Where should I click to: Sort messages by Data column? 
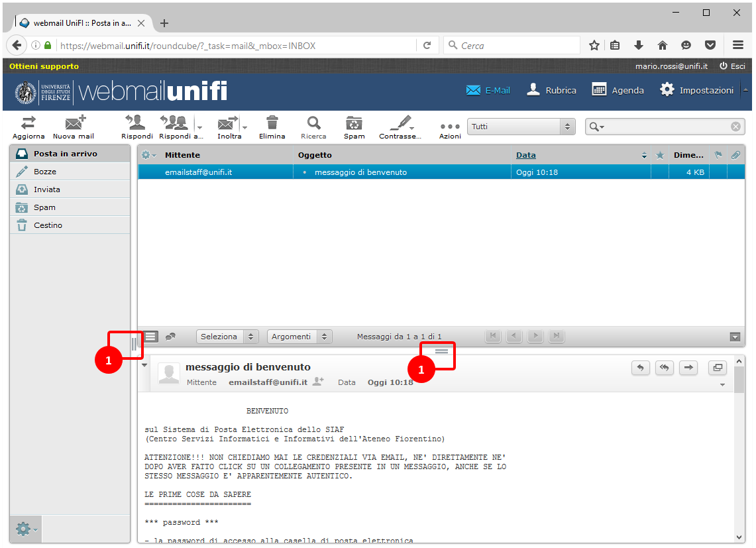click(x=525, y=155)
